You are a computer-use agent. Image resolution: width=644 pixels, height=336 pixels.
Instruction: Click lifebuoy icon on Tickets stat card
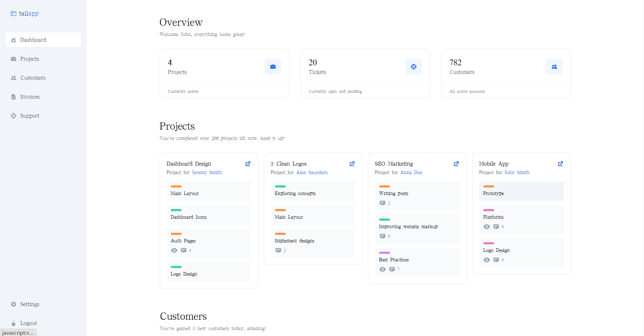click(x=414, y=67)
